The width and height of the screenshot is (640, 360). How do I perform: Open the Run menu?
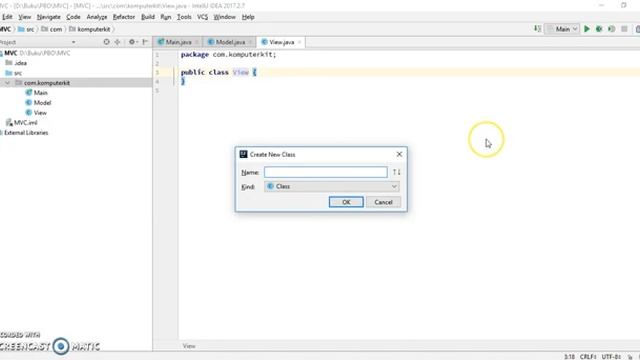coord(166,17)
